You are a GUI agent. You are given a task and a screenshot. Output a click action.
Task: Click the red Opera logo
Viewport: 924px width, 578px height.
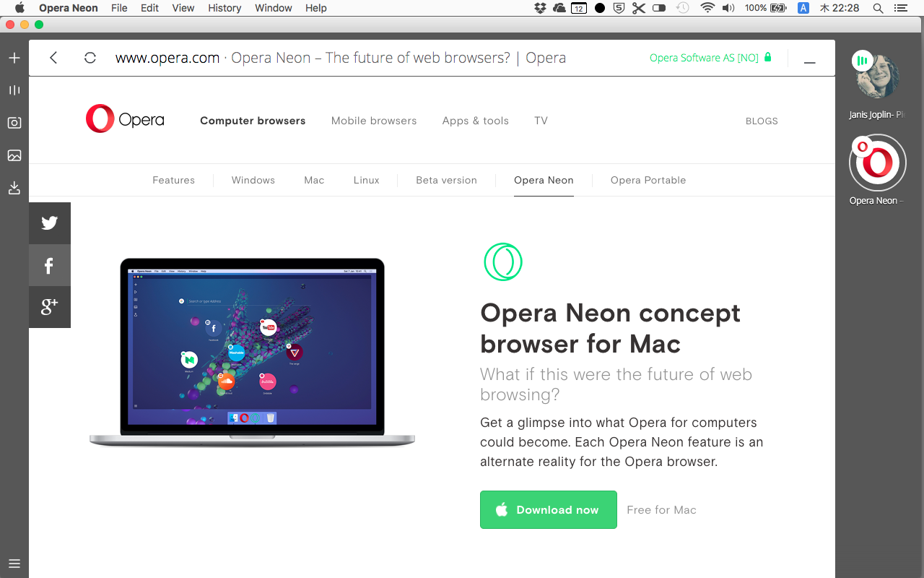pos(125,119)
